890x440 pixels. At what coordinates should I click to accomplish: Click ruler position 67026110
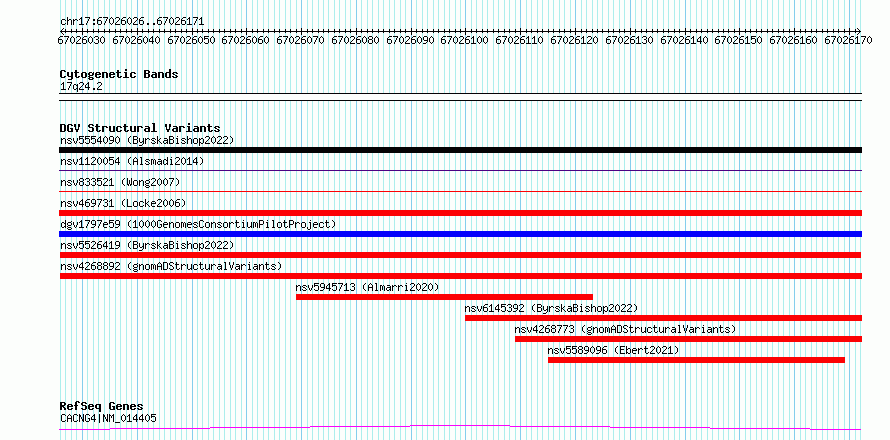519,40
